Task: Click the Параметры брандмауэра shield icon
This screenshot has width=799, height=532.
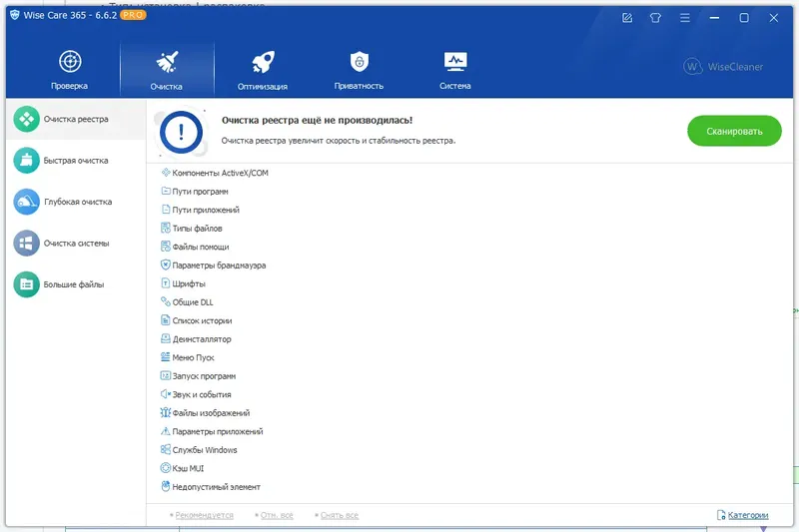Action: pyautogui.click(x=166, y=265)
